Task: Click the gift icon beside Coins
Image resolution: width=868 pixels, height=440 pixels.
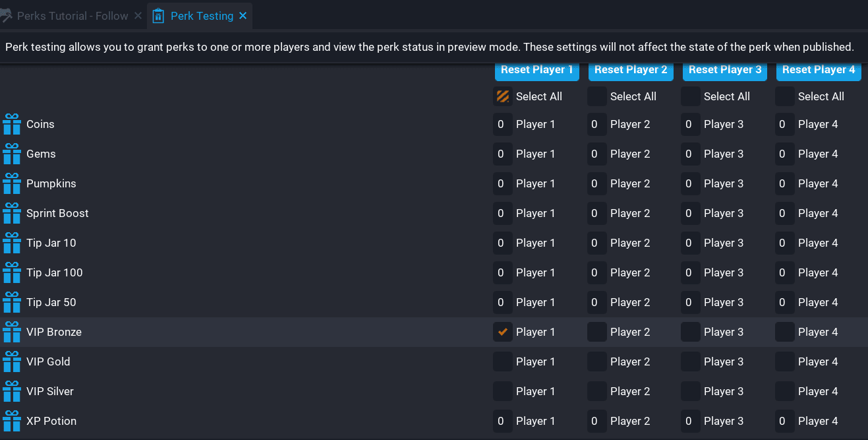Action: (x=12, y=124)
